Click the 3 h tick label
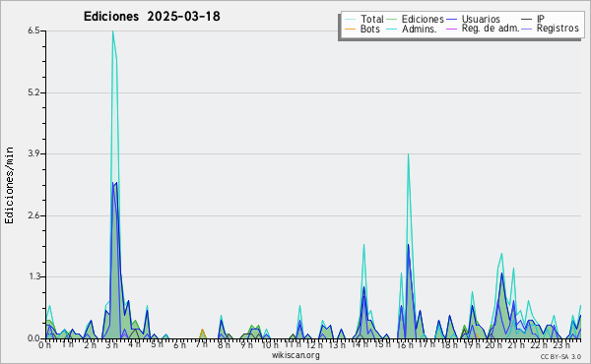The height and width of the screenshot is (364, 591). pos(112,345)
